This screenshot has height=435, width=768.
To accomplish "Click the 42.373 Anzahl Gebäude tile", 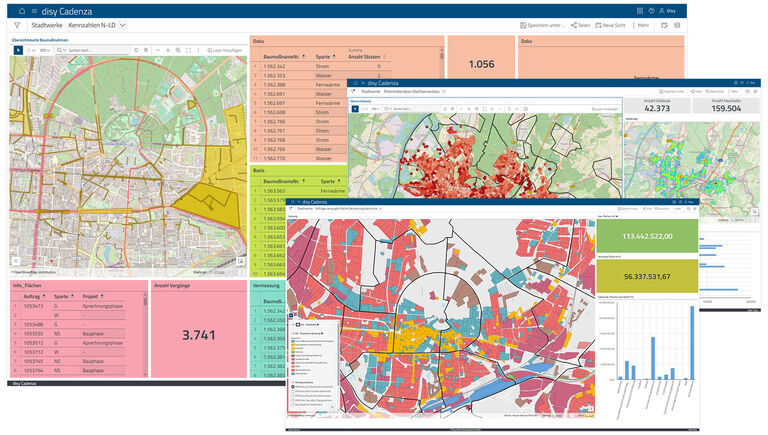I will pyautogui.click(x=657, y=105).
